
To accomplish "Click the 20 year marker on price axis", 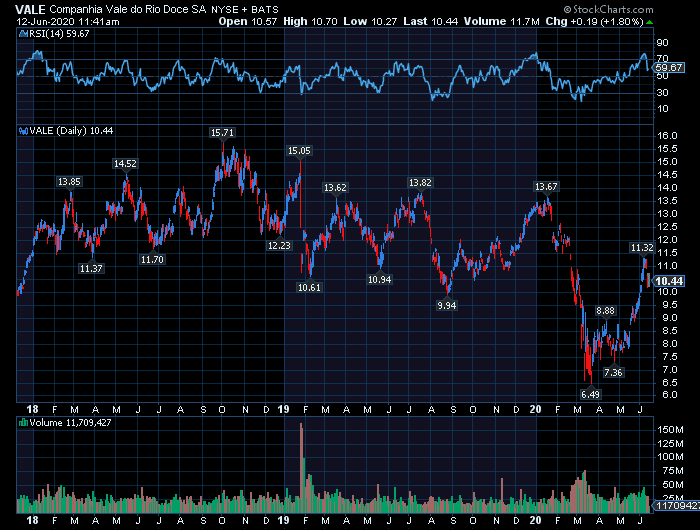I will (536, 409).
